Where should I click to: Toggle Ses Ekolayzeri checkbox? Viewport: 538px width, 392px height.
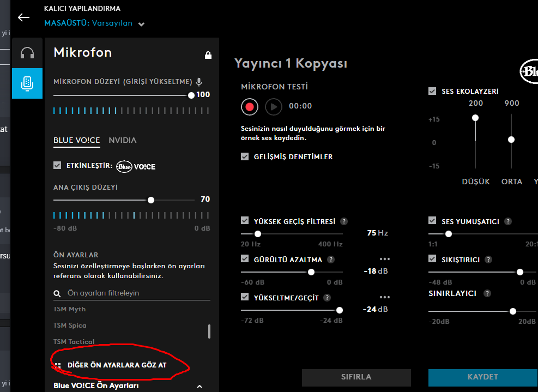(432, 91)
